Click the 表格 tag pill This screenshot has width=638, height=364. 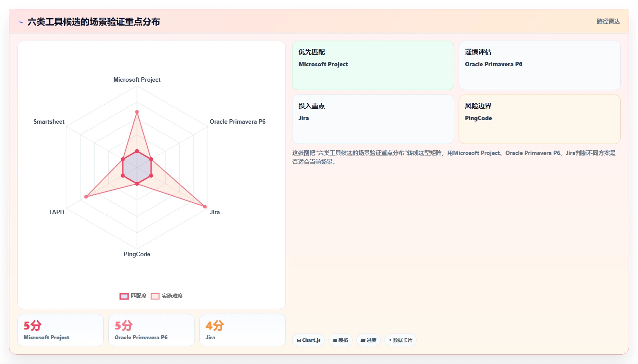click(x=340, y=340)
